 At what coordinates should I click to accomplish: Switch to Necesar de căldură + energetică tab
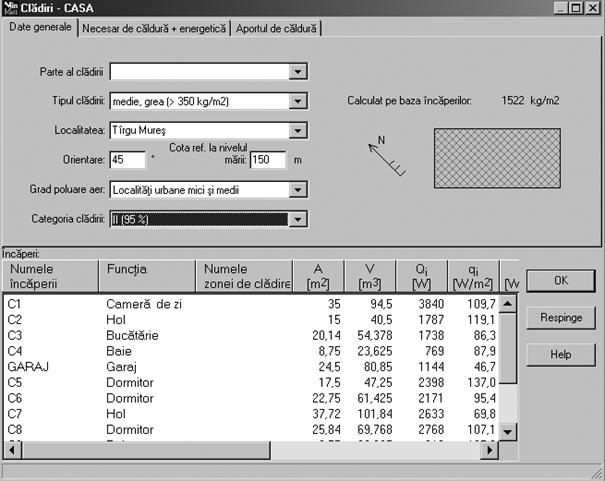(x=154, y=29)
